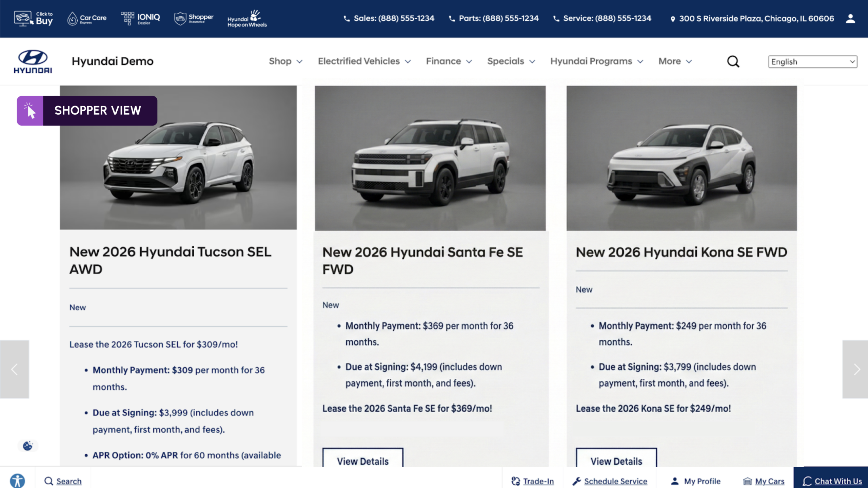Call the Sales number (888) 555-1234
Image resolution: width=868 pixels, height=488 pixels.
pyautogui.click(x=394, y=18)
